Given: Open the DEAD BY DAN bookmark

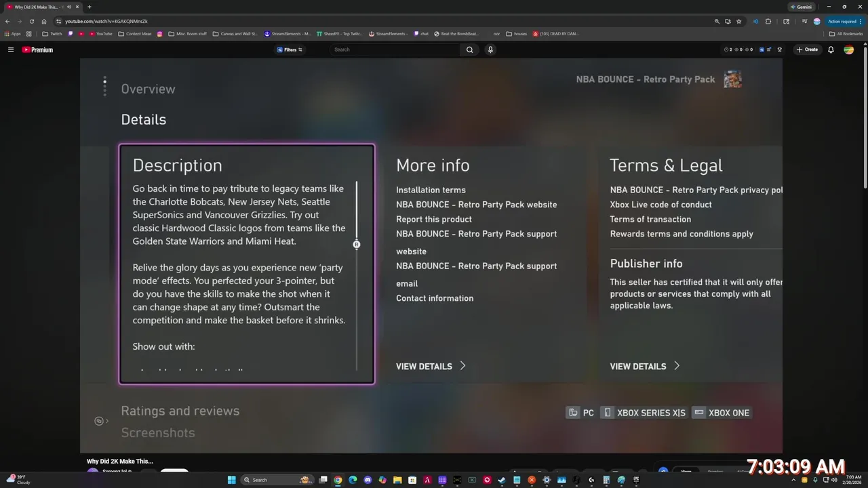Looking at the screenshot, I should 556,33.
